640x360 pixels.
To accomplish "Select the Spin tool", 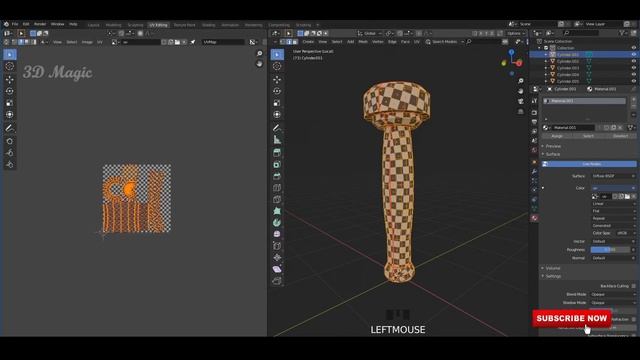I will (277, 222).
